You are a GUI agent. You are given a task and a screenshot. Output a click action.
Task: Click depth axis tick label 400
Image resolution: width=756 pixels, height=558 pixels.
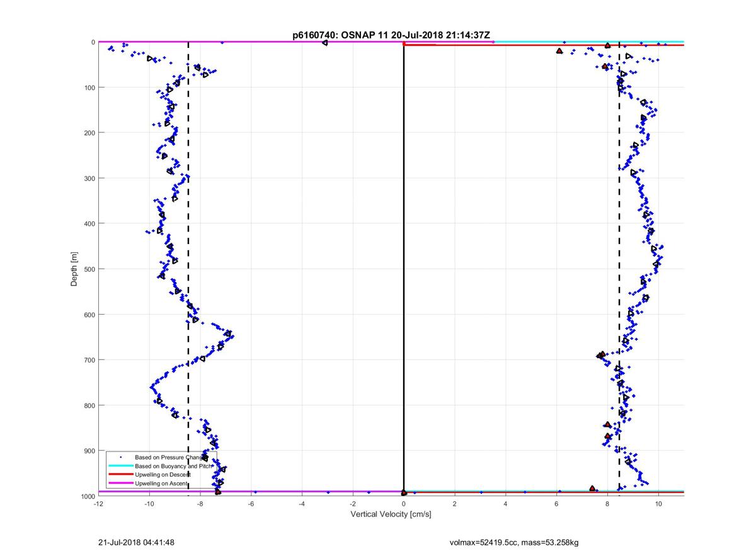pos(89,223)
